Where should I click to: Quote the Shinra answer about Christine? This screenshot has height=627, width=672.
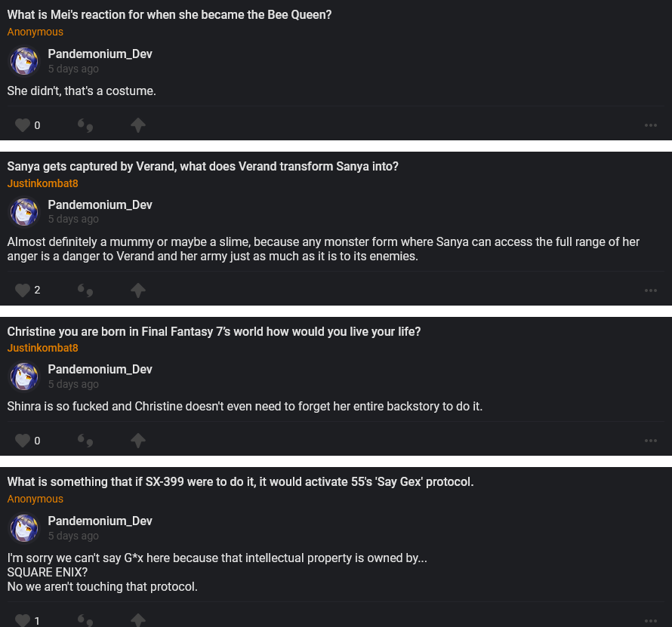click(85, 441)
